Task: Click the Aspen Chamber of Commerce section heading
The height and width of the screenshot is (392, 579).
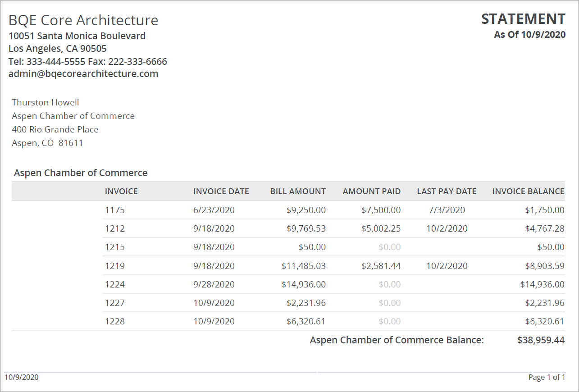Action: pyautogui.click(x=81, y=173)
